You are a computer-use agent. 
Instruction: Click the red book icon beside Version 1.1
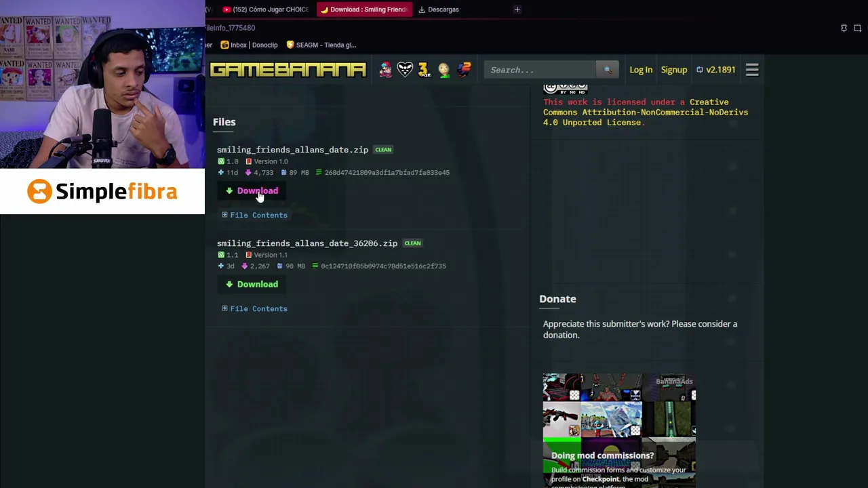(x=248, y=255)
